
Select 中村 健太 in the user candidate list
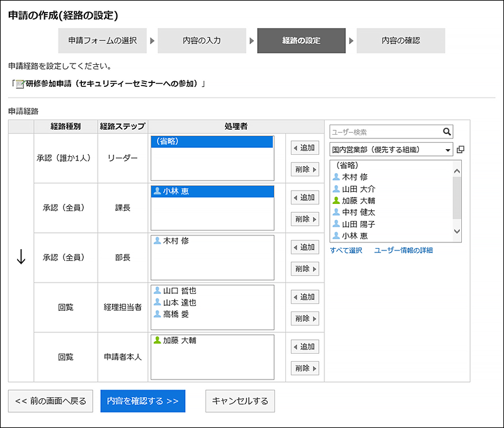[x=391, y=212]
